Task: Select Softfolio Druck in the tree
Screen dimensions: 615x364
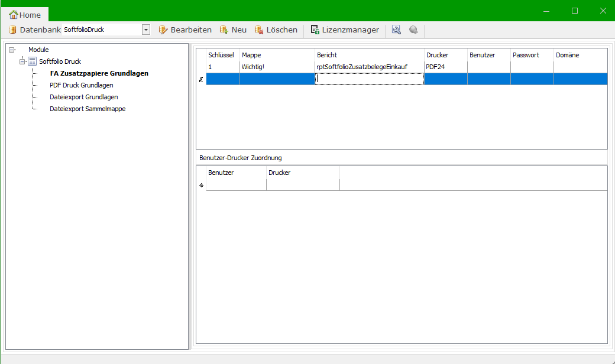Action: [x=60, y=61]
